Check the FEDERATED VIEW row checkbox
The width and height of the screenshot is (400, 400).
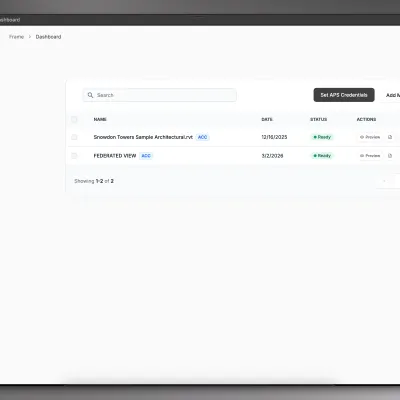click(74, 156)
